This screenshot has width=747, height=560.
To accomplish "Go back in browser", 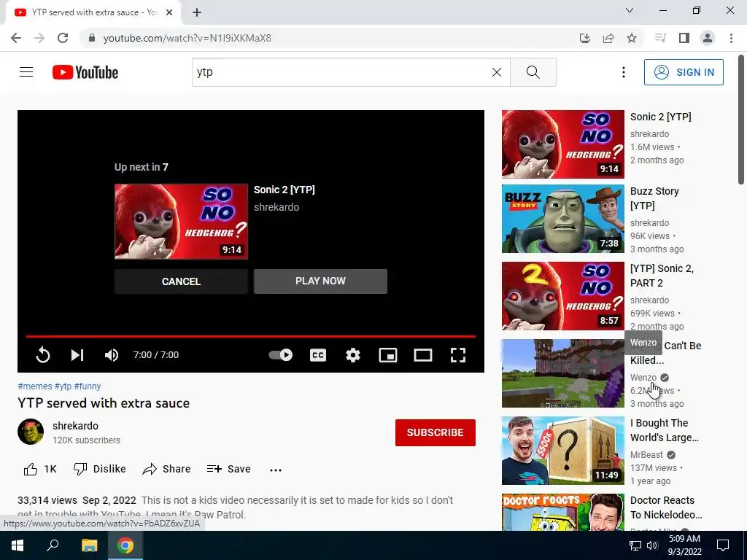I will coord(16,38).
